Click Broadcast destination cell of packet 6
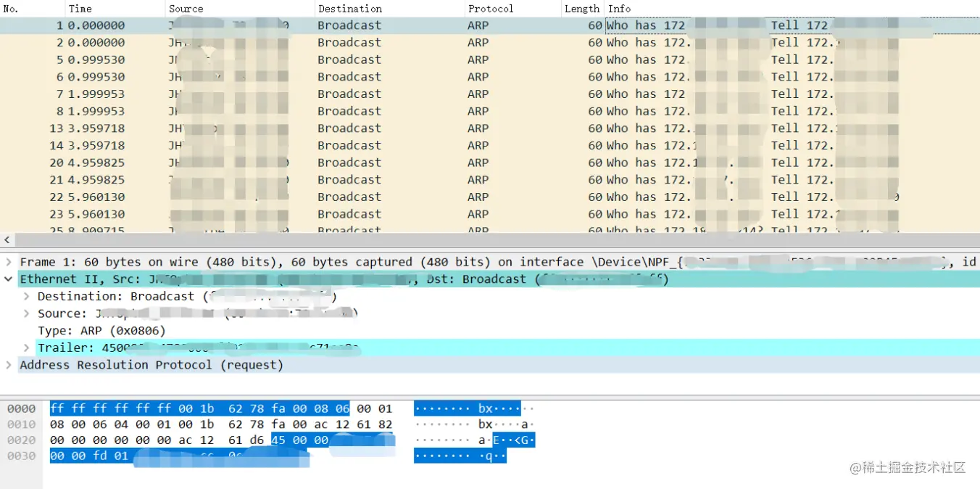 click(349, 77)
